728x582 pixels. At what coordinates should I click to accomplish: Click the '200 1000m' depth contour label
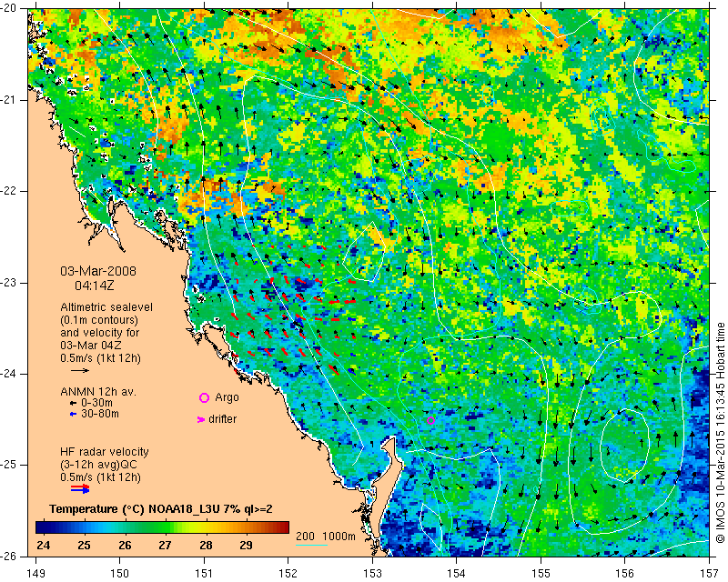point(326,537)
